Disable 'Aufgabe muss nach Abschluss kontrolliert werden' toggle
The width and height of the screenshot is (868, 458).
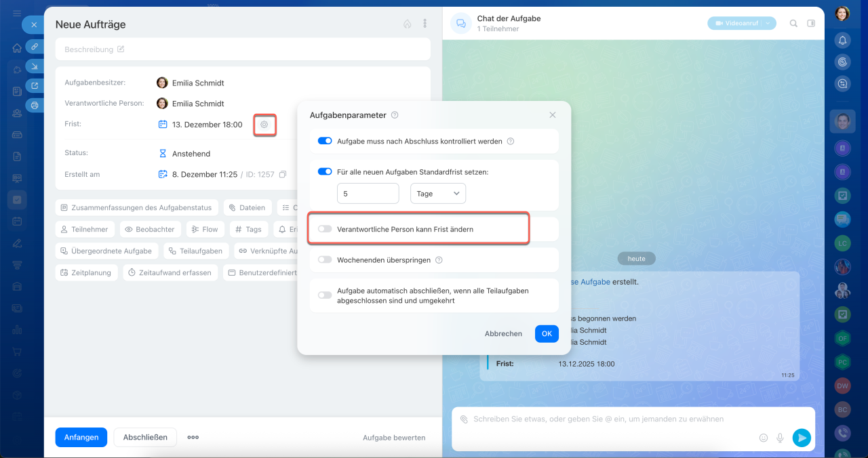325,142
